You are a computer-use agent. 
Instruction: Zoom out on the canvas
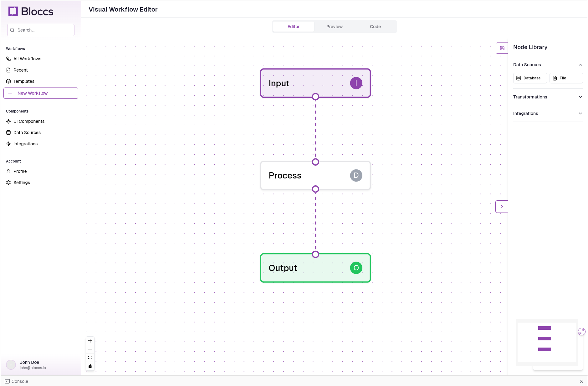(90, 349)
